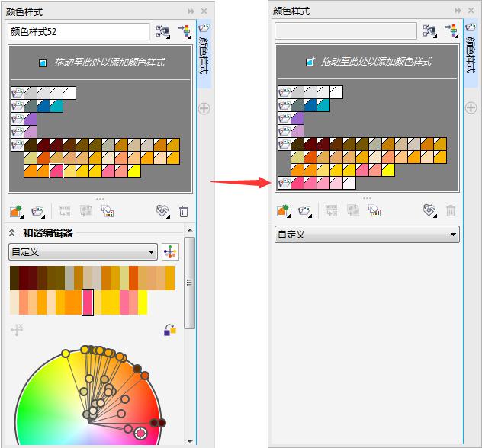The image size is (482, 448).
Task: Click select unused styles icon in left panel
Action: (108, 211)
